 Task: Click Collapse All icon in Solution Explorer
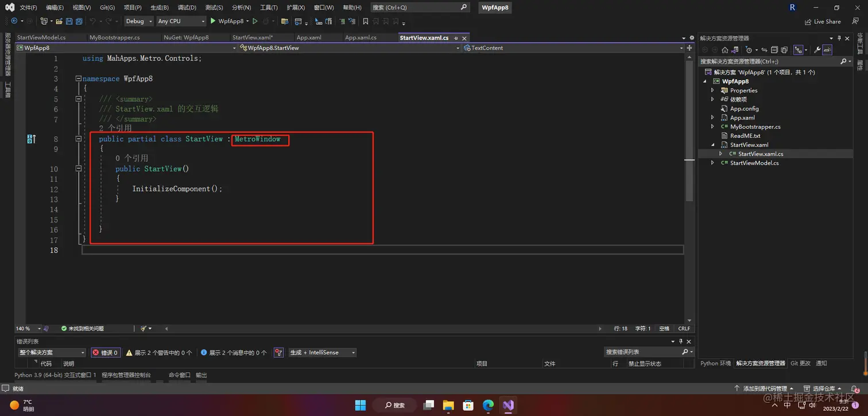pos(774,50)
